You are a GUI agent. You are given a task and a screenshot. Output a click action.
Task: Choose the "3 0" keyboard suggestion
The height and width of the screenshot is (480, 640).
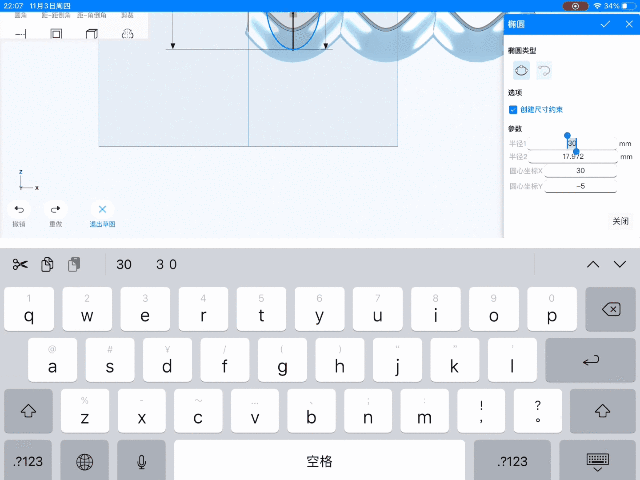pyautogui.click(x=167, y=264)
